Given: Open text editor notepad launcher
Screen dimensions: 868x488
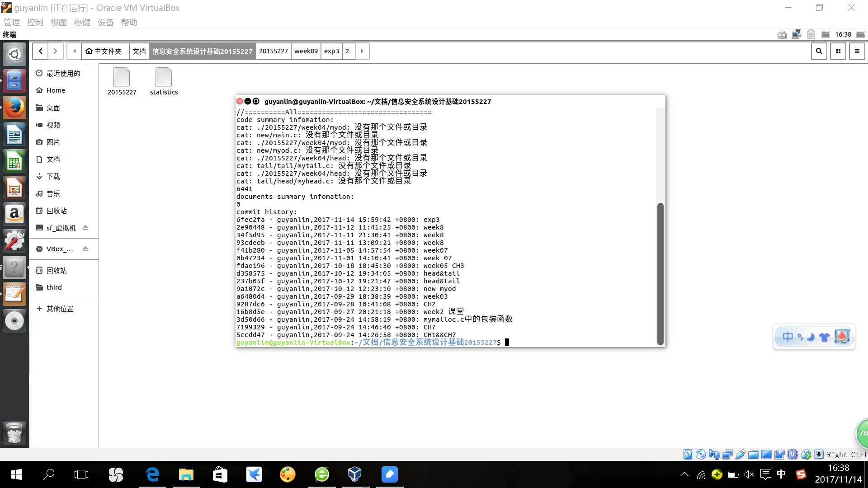Looking at the screenshot, I should click(x=14, y=294).
